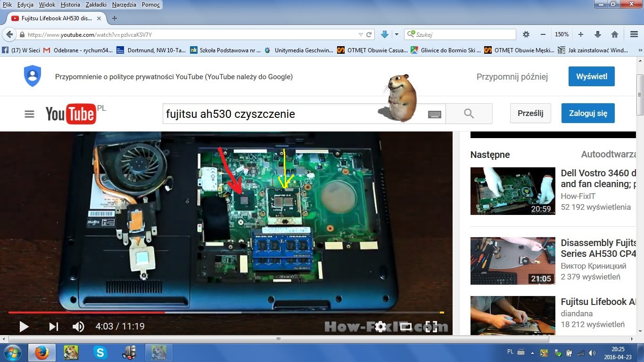The height and width of the screenshot is (362, 644).
Task: Click the YouTube logo
Action: 71,114
